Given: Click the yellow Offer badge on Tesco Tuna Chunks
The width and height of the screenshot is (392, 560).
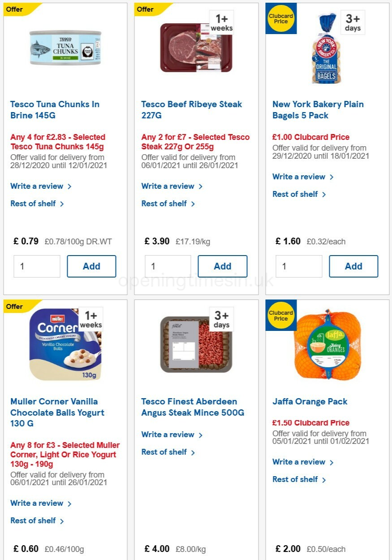Looking at the screenshot, I should pyautogui.click(x=14, y=9).
